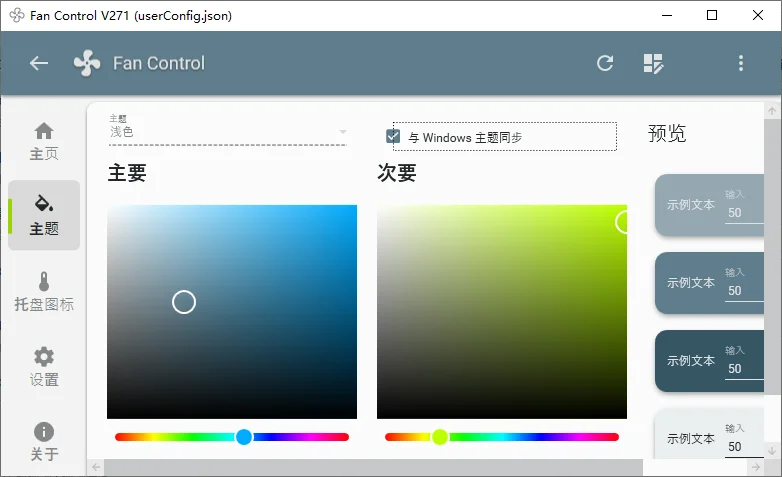Click the horizontal scrollbar thumb
This screenshot has width=782, height=477.
pos(373,468)
